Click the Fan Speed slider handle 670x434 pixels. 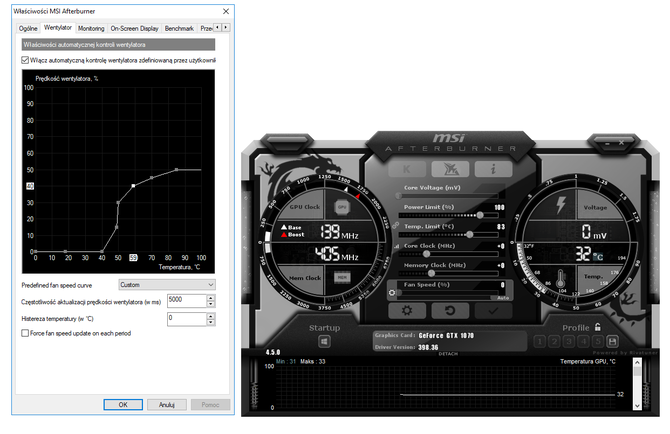(399, 293)
